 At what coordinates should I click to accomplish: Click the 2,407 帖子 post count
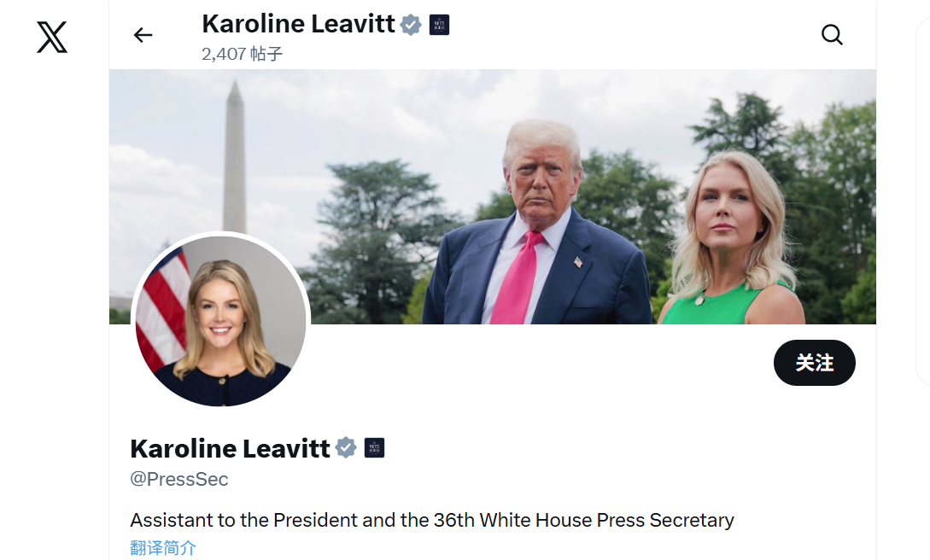(242, 54)
